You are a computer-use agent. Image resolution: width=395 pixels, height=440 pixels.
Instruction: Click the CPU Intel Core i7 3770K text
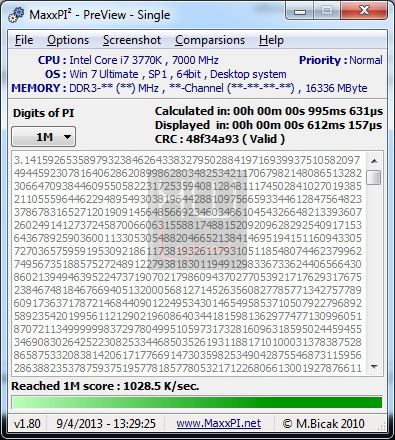(128, 60)
